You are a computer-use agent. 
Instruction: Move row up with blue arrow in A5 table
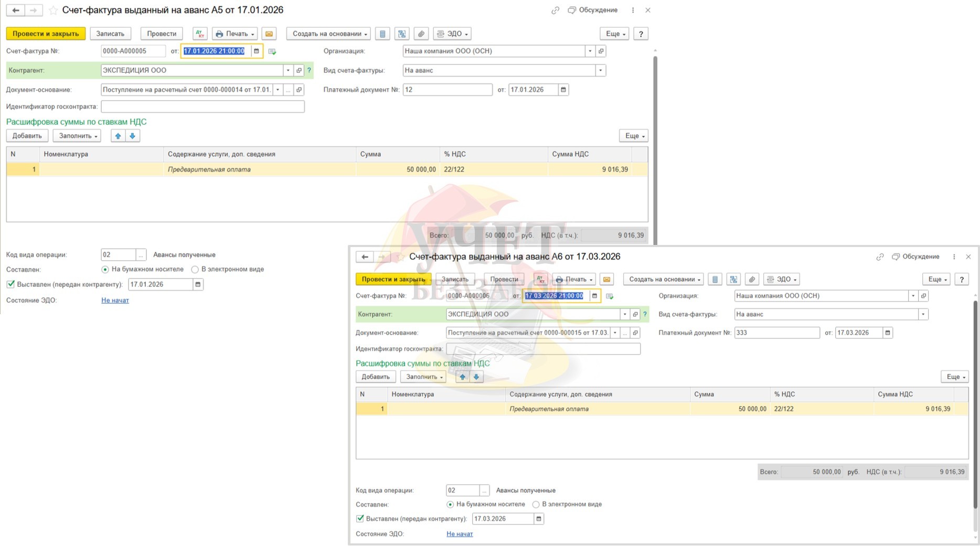118,136
